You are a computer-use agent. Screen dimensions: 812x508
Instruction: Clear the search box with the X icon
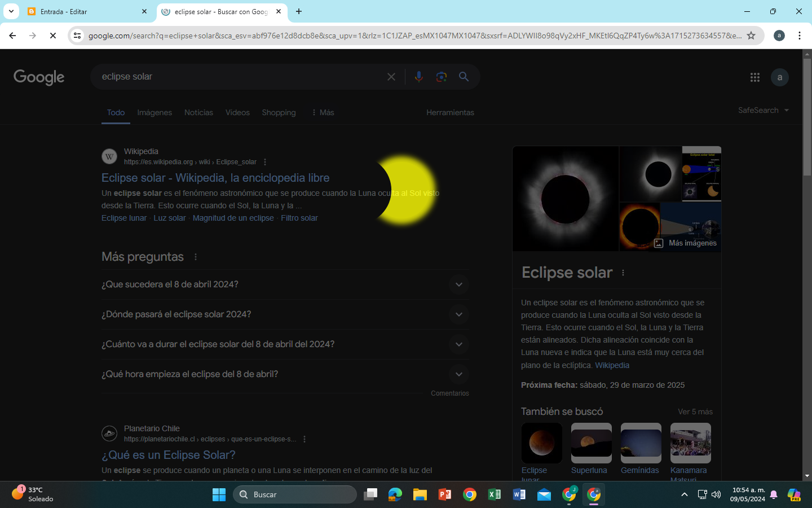pos(391,77)
